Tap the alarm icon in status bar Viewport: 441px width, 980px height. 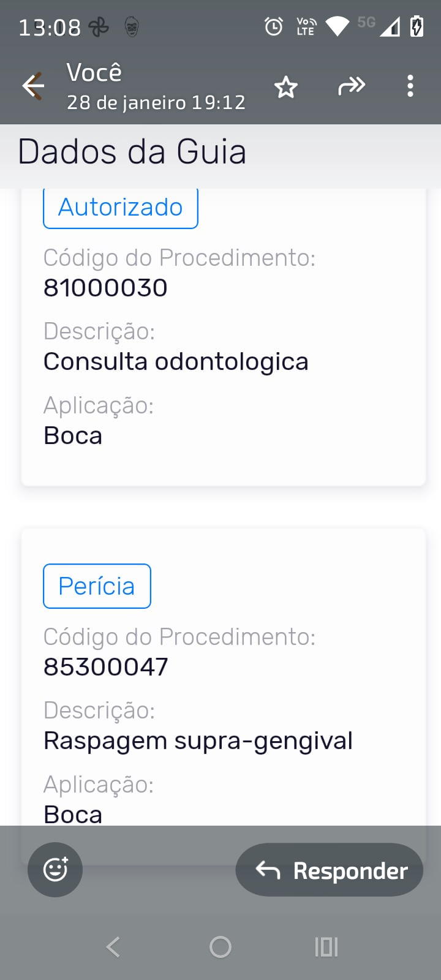pos(273,26)
